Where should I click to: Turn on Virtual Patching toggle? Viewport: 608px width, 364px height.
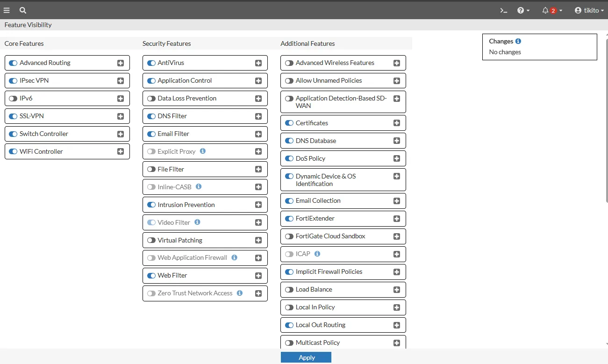pyautogui.click(x=151, y=240)
